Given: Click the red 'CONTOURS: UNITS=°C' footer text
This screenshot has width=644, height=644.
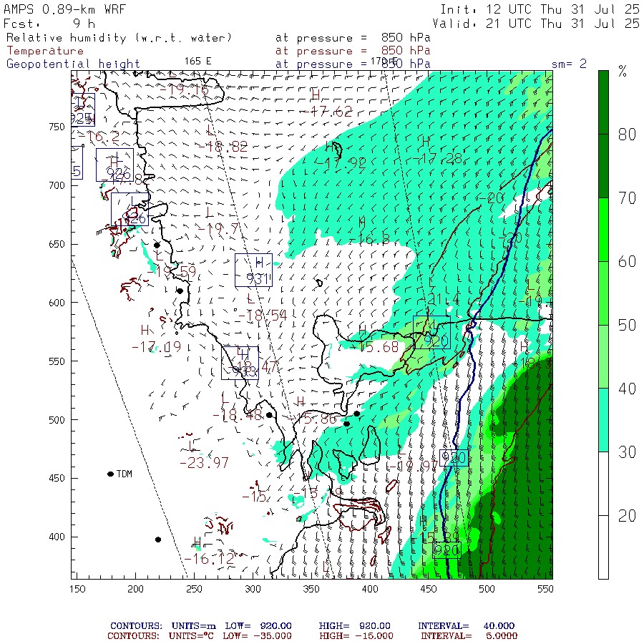Looking at the screenshot, I should (160, 636).
